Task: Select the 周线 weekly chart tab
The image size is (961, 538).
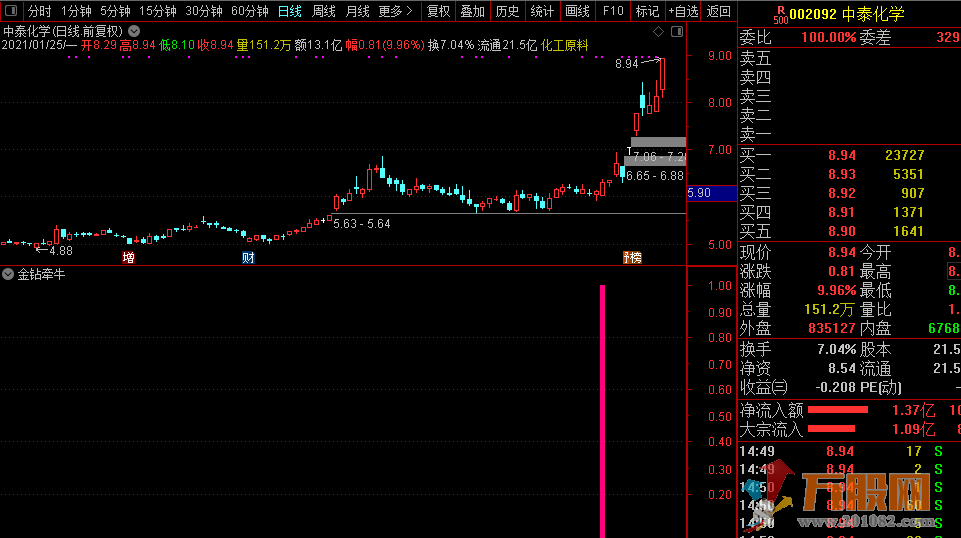Action: click(x=323, y=11)
